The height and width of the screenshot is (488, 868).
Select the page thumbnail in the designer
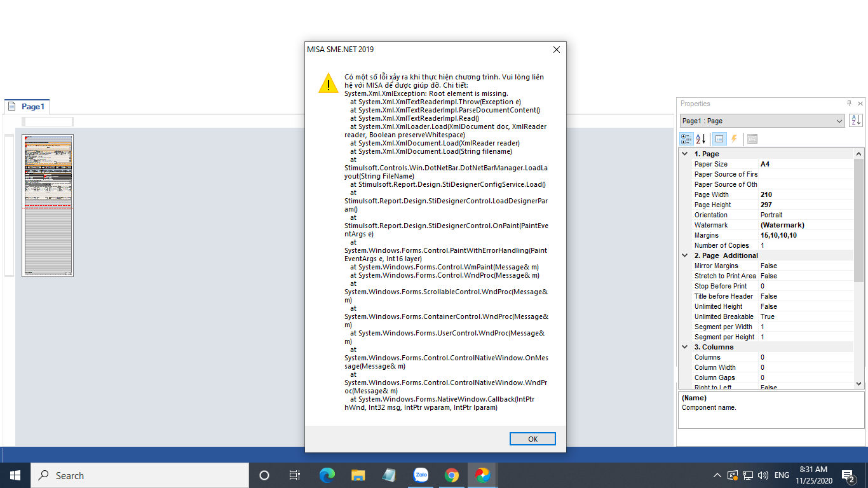48,205
